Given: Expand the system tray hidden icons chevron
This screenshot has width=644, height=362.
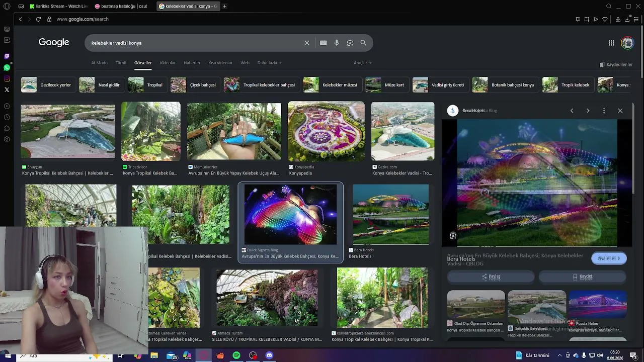Looking at the screenshot, I should [x=560, y=355].
